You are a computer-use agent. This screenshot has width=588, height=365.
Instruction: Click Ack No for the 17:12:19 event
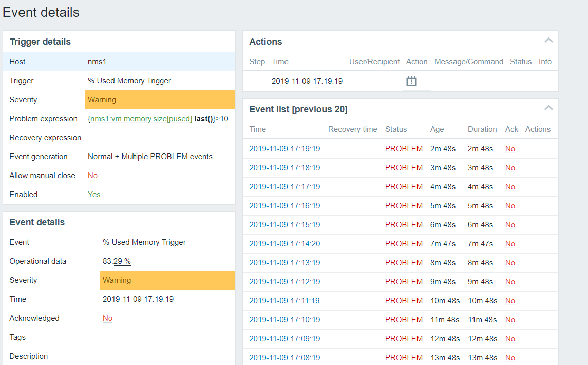pyautogui.click(x=510, y=282)
